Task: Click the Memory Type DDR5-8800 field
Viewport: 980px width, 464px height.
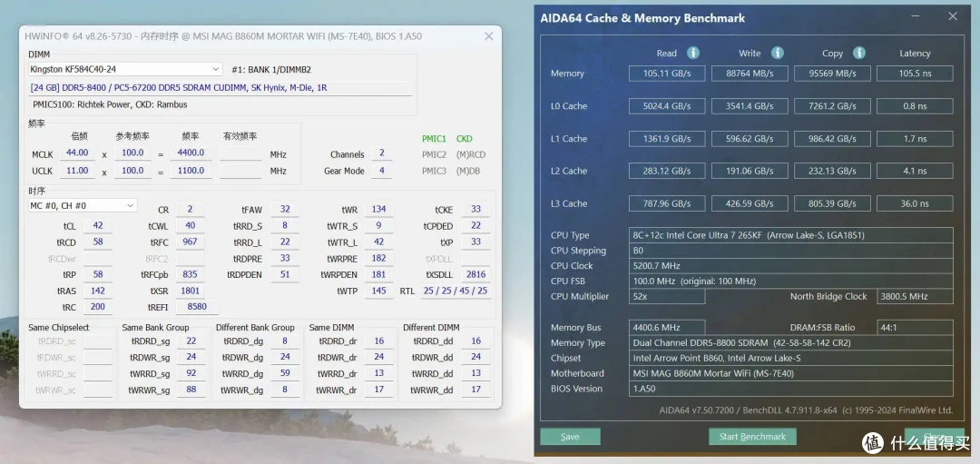Action: pos(790,342)
